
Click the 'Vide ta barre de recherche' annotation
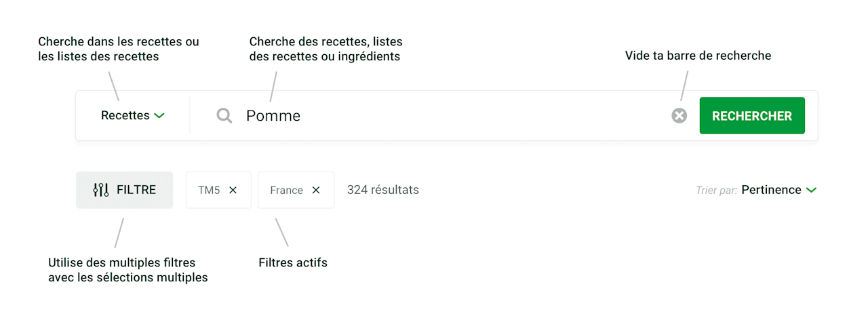698,56
